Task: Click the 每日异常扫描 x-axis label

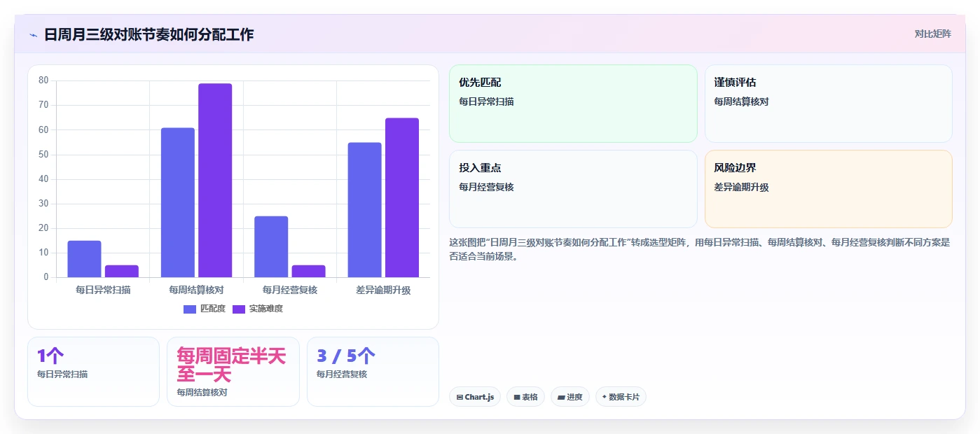Action: click(x=103, y=290)
